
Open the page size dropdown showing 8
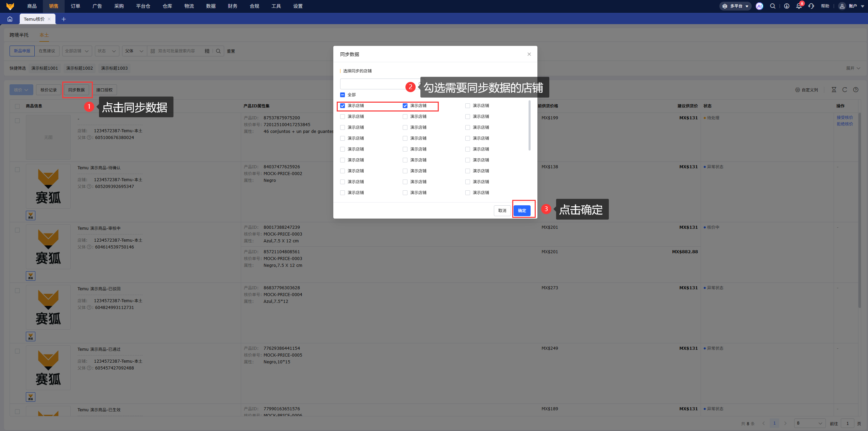810,423
